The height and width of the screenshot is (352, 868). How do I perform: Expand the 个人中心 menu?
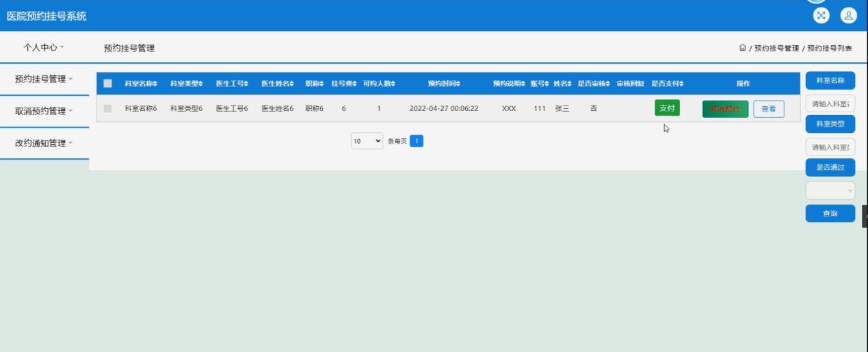(x=44, y=47)
